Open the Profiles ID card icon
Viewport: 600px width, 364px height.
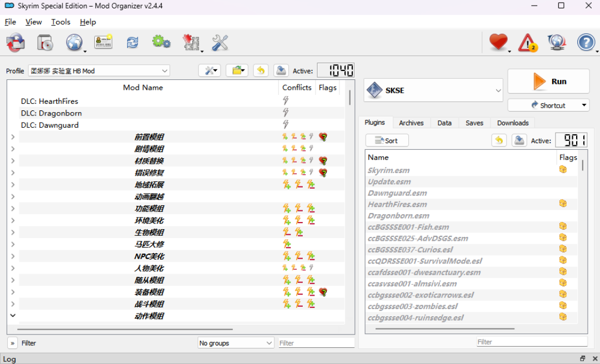(103, 42)
